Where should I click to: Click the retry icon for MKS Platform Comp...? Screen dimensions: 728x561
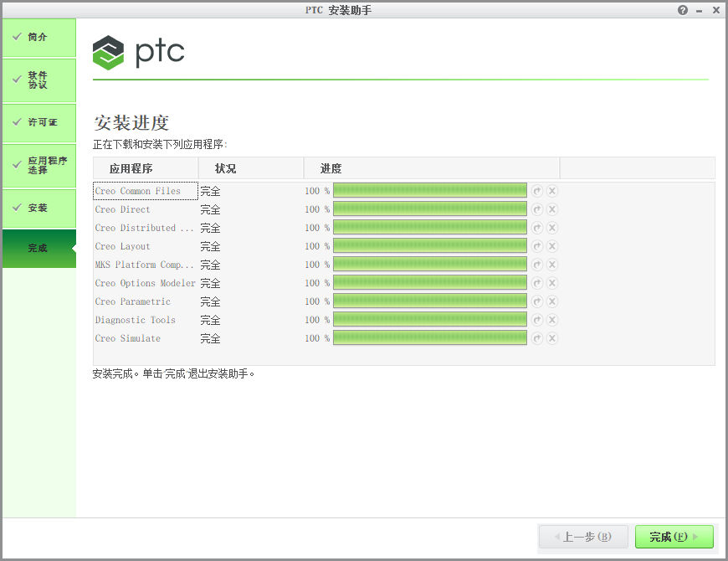click(x=537, y=265)
